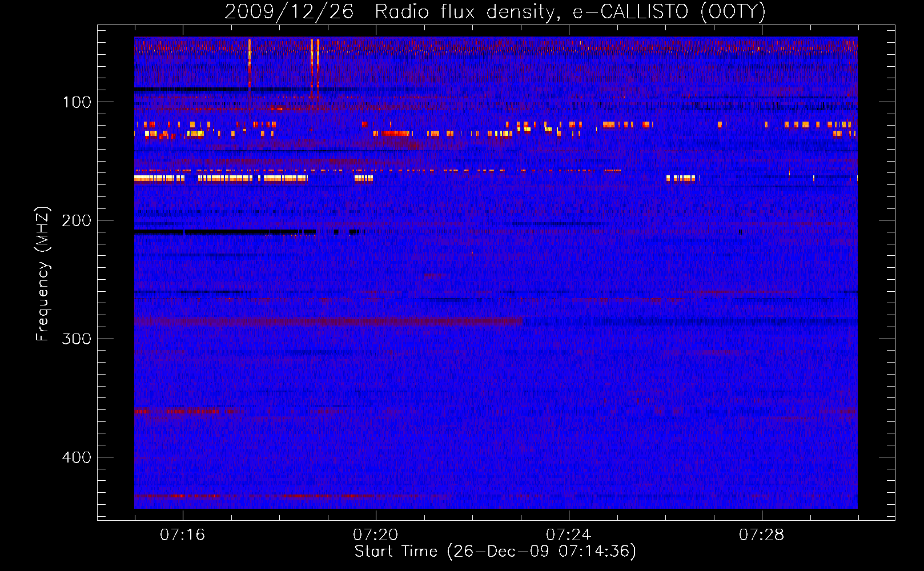The height and width of the screenshot is (571, 924).
Task: Click the 300 frequency tick label
Action: click(77, 339)
